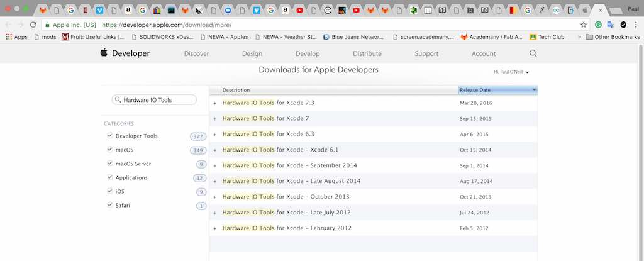Expand Hardware IO Tools for Xcode 6.3
Image resolution: width=644 pixels, height=261 pixels.
point(215,135)
